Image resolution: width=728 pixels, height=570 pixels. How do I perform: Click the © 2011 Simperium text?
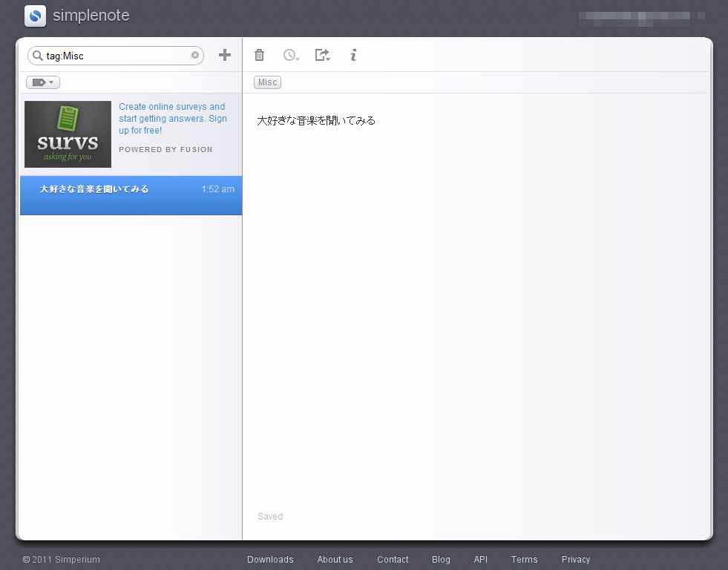point(62,560)
